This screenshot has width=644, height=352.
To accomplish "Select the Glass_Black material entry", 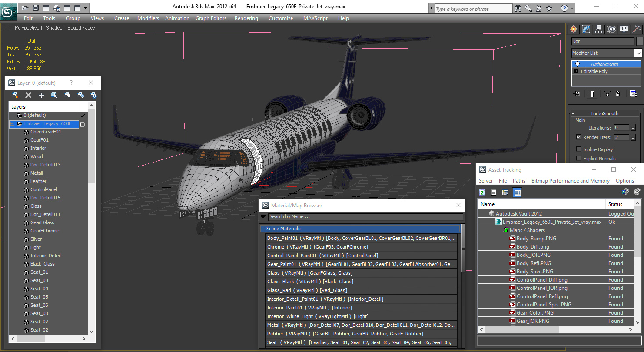I will (x=362, y=282).
